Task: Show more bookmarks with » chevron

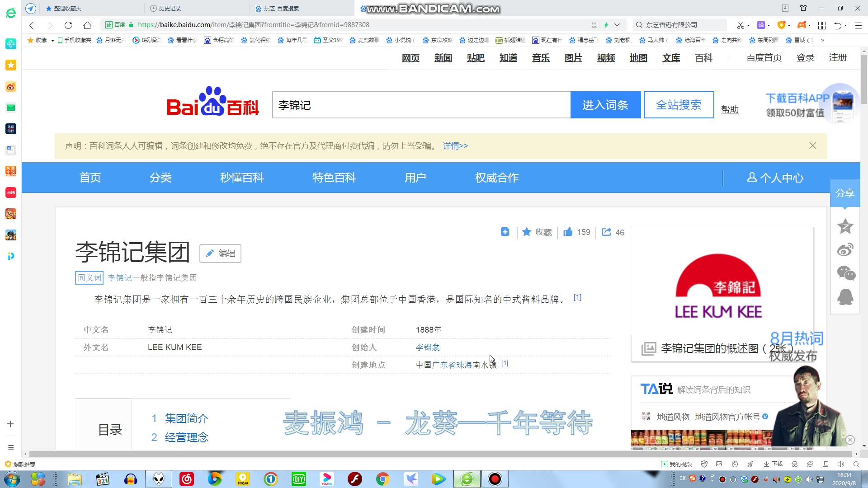Action: [822, 40]
